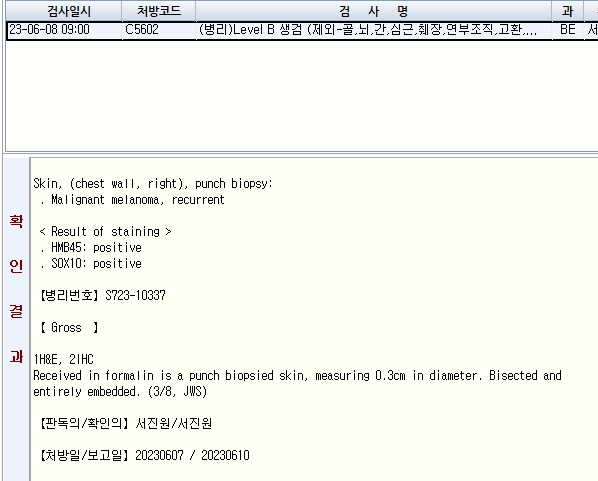This screenshot has height=481, width=598.
Task: Select the department cell BE
Action: tap(567, 30)
